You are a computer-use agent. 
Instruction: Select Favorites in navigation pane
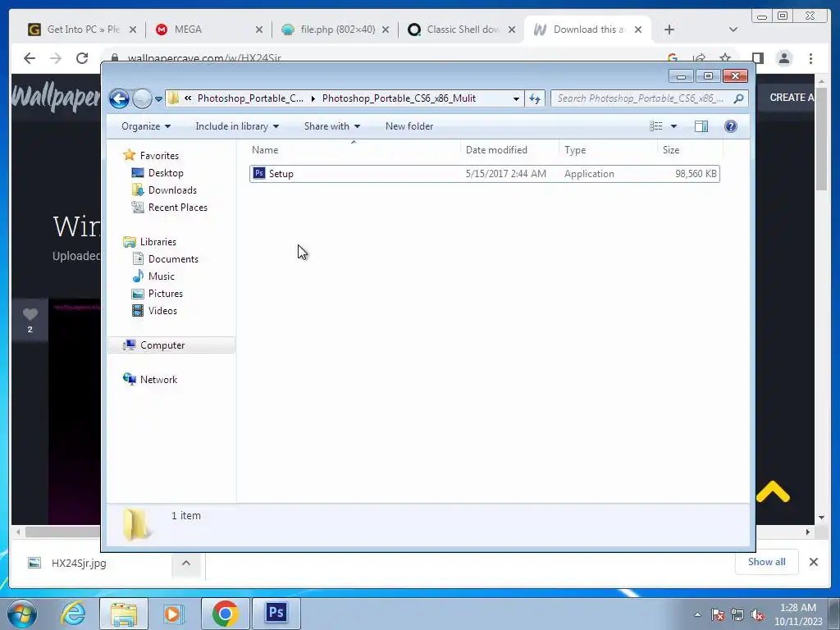click(x=159, y=156)
